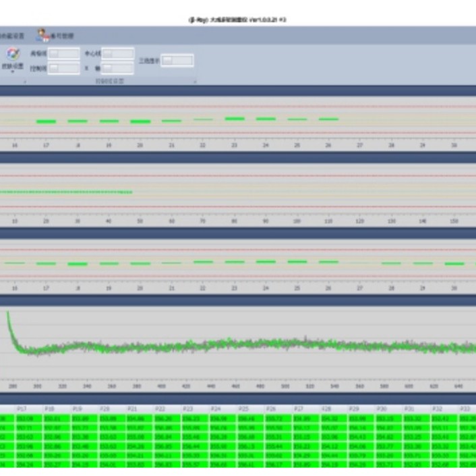Screen dimensions: 476x476
Task: Select the P25 column header
Action: (251, 409)
